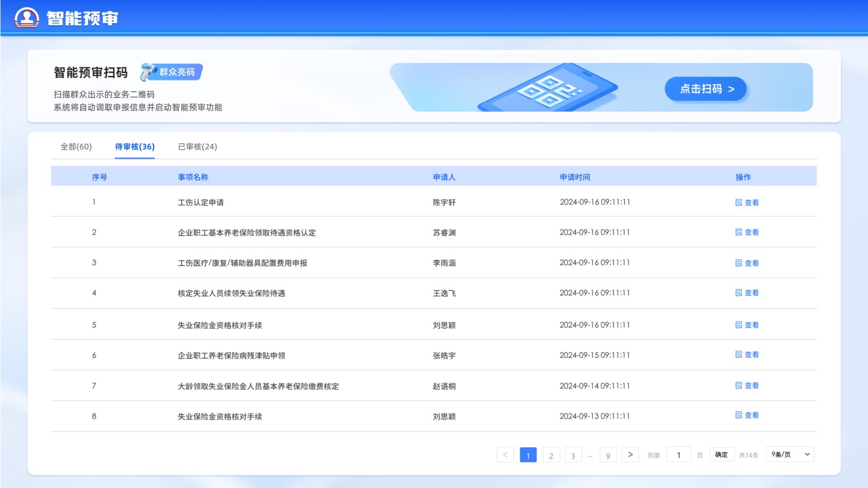Select the 已审核(24) tab
This screenshot has width=868, height=488.
pos(197,147)
